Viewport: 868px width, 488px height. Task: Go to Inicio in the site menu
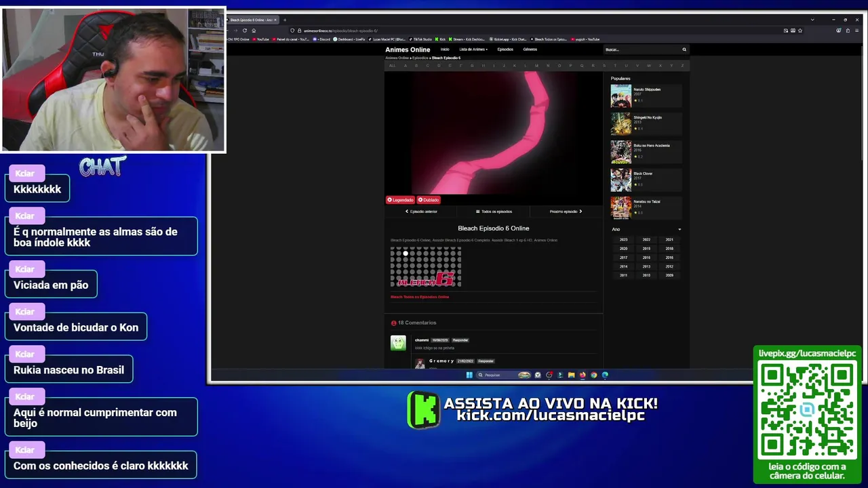(445, 49)
